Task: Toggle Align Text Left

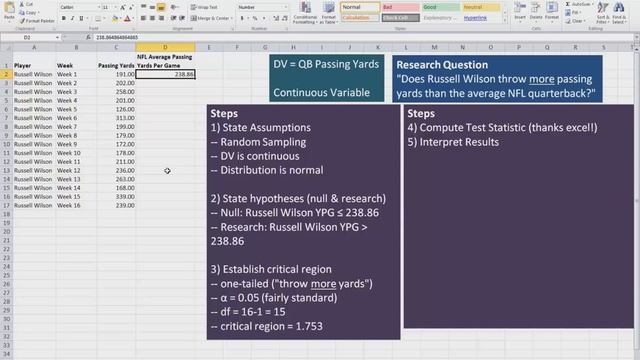Action: coord(143,18)
